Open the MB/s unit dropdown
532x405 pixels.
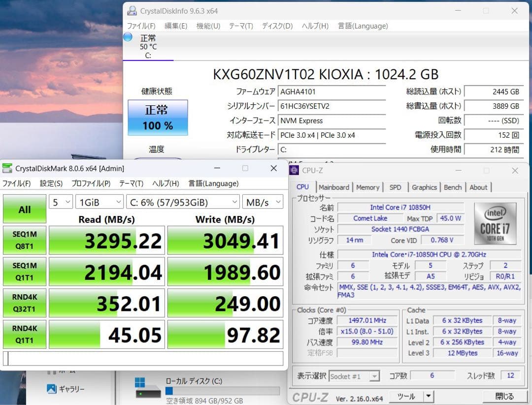click(263, 202)
